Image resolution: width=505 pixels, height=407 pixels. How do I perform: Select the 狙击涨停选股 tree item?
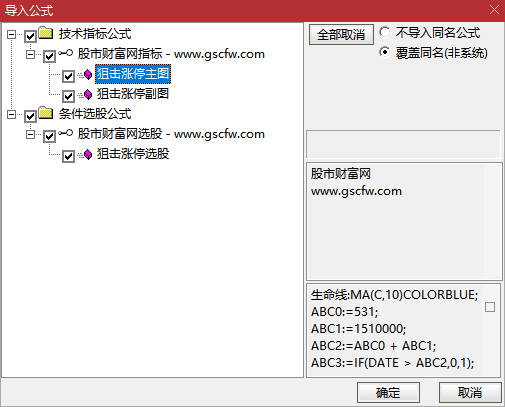(x=133, y=154)
